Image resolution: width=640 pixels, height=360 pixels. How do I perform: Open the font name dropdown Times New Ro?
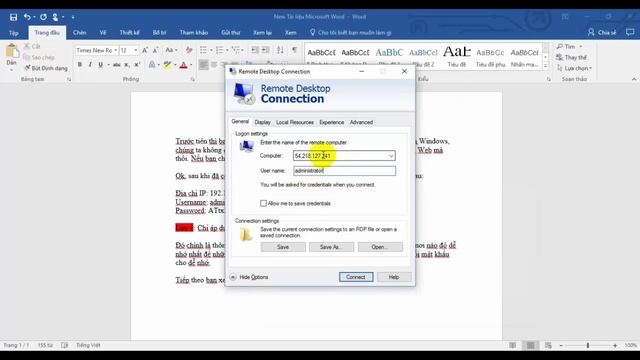(x=116, y=50)
